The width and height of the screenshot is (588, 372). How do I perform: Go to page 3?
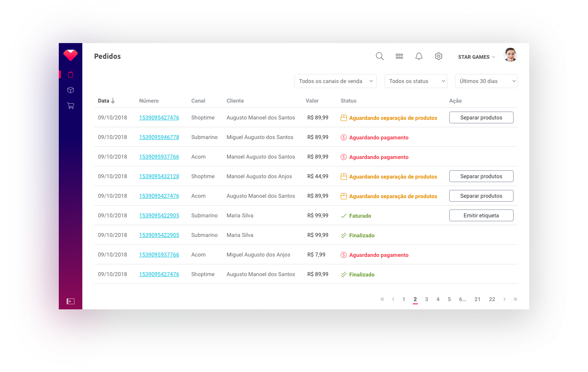[x=426, y=299]
